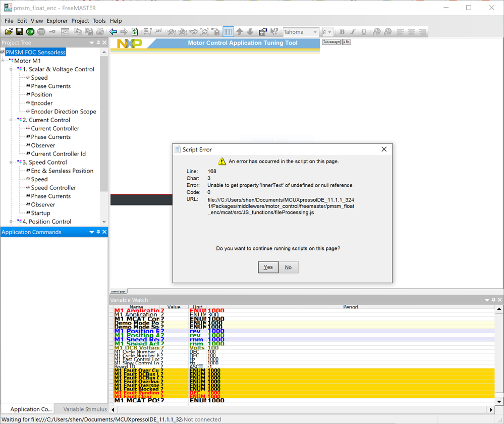Switch to the Application Co... tab
The image size is (504, 424).
[31, 409]
